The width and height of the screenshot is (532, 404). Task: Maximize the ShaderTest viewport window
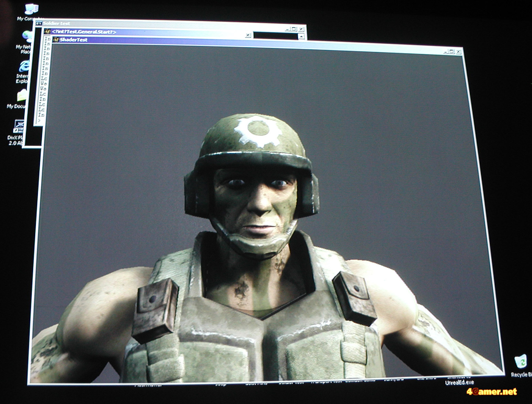[452, 52]
